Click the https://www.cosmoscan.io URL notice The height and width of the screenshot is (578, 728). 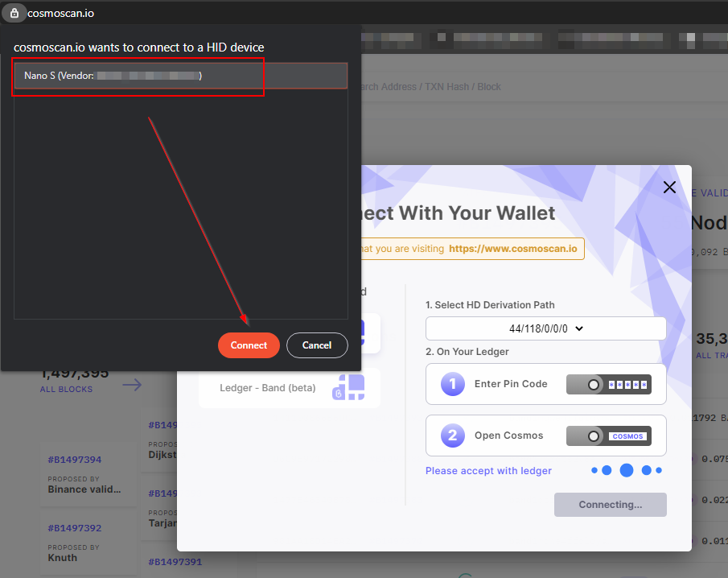[513, 249]
